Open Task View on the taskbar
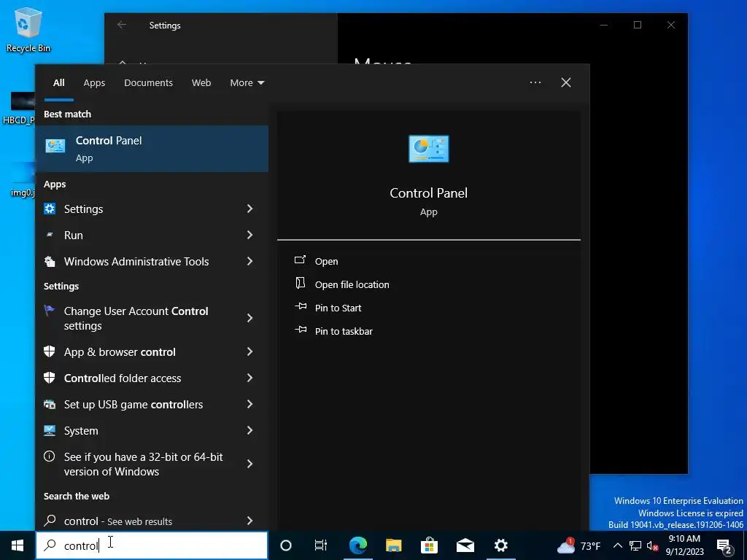 pyautogui.click(x=321, y=545)
